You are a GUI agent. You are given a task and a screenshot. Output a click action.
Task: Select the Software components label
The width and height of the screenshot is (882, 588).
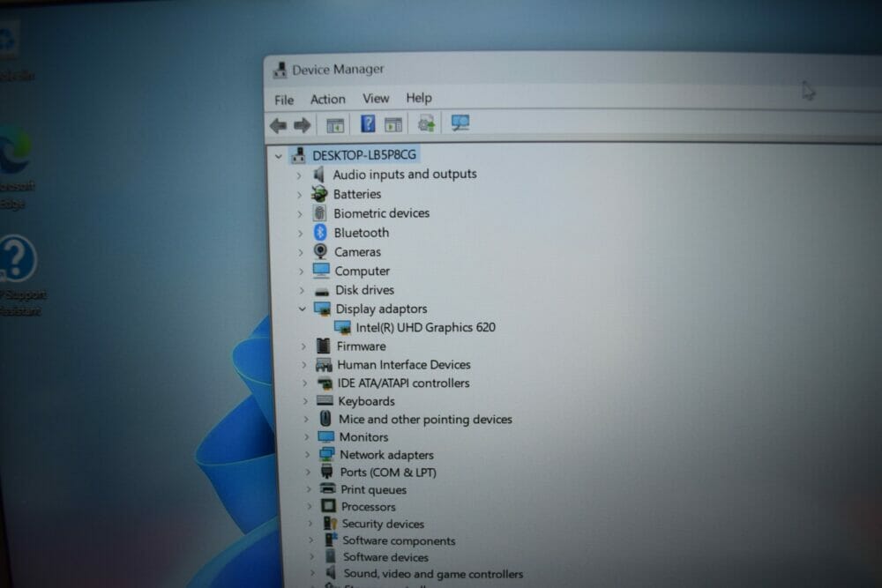399,540
